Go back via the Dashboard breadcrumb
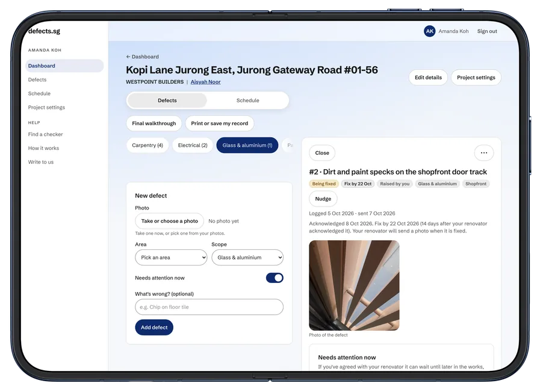Viewport: 540px width, 392px height. (x=142, y=57)
